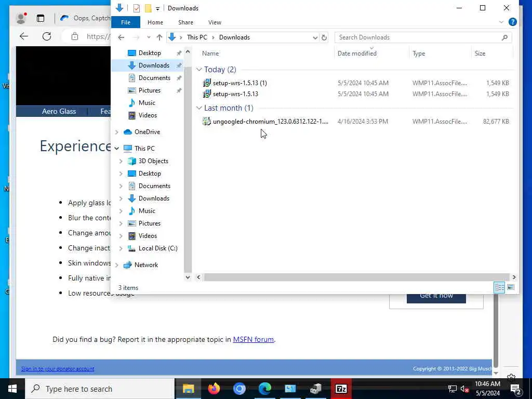Open File Explorer from taskbar
The height and width of the screenshot is (399, 532).
click(x=188, y=389)
